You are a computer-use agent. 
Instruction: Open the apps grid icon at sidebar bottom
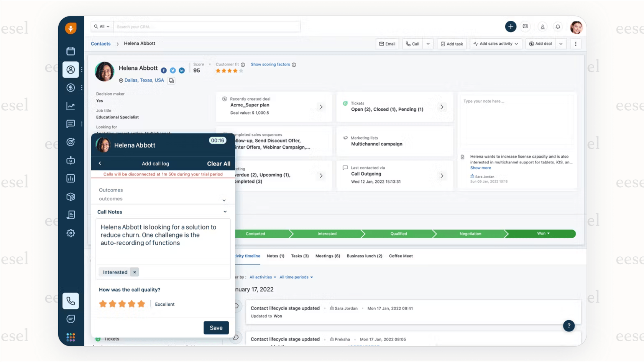[71, 337]
